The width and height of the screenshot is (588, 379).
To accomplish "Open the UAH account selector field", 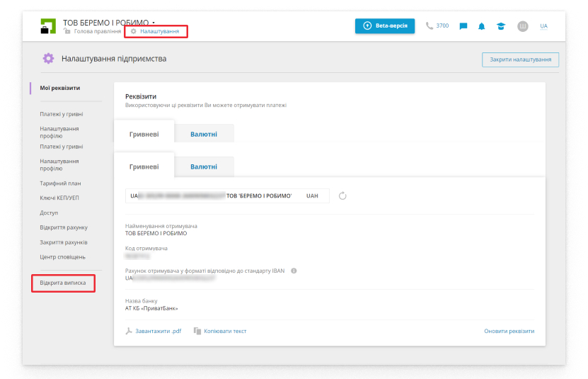I will pos(226,196).
